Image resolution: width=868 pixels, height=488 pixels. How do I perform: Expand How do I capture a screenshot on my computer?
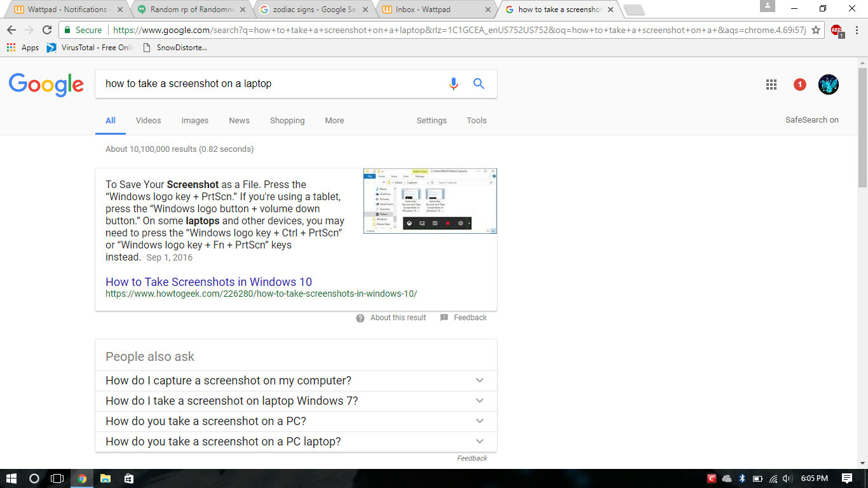click(296, 381)
